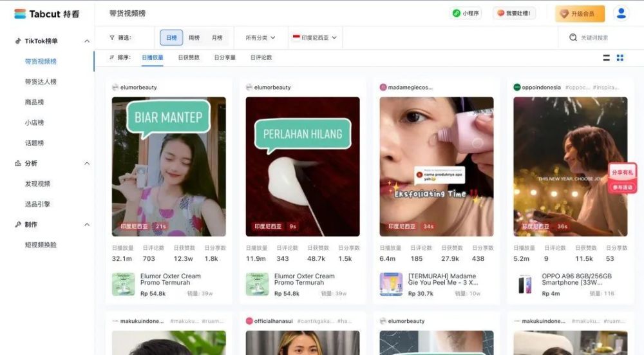Collapse the 制作 sidebar section
The height and width of the screenshot is (355, 644).
pyautogui.click(x=87, y=225)
